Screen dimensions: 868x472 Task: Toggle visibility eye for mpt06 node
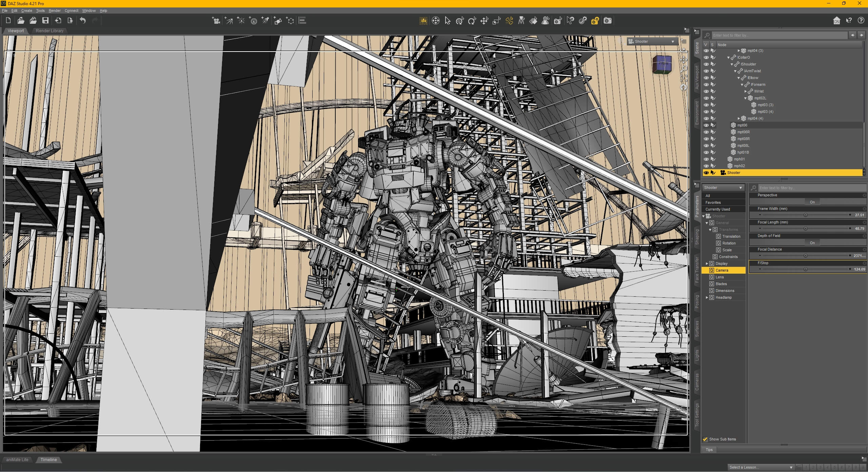tap(706, 125)
